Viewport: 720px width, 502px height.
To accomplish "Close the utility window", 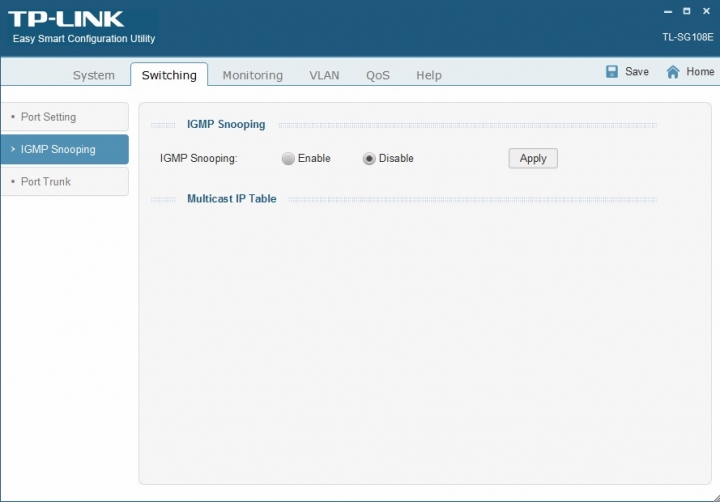I will (706, 11).
